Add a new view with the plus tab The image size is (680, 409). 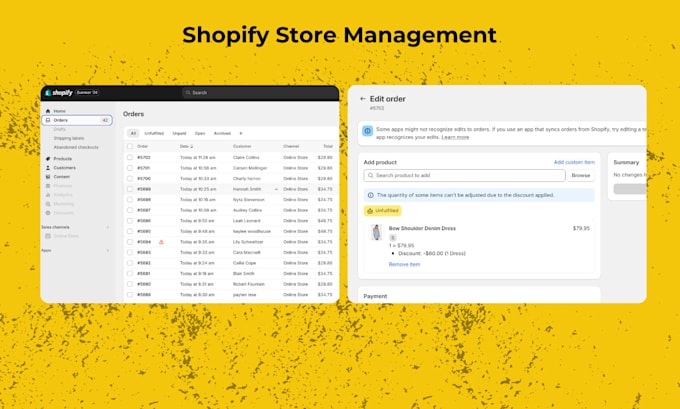tap(241, 134)
